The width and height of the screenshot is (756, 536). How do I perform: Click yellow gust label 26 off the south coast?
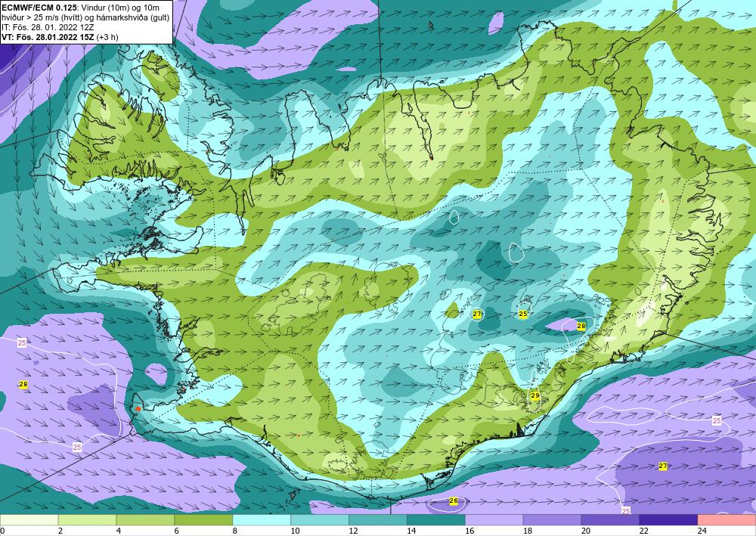coord(453,500)
